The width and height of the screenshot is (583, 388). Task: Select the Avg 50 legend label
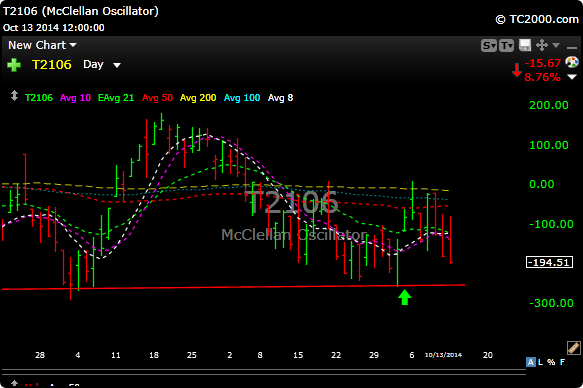pos(157,98)
